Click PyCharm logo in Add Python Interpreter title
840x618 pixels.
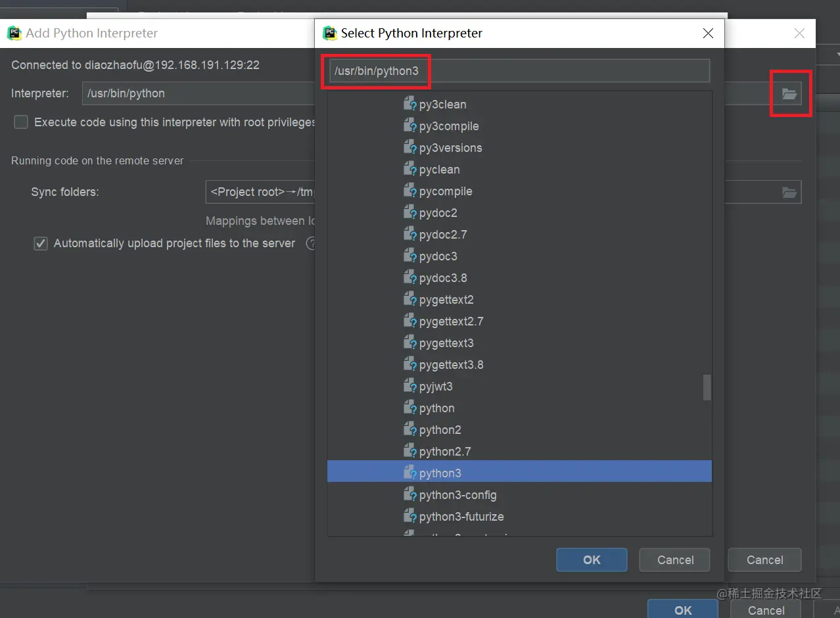(x=14, y=33)
